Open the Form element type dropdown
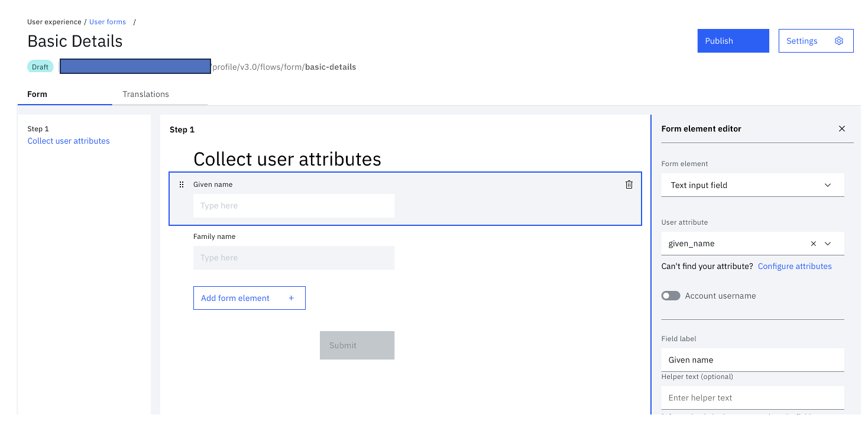Viewport: 868px width, 434px height. coord(752,185)
